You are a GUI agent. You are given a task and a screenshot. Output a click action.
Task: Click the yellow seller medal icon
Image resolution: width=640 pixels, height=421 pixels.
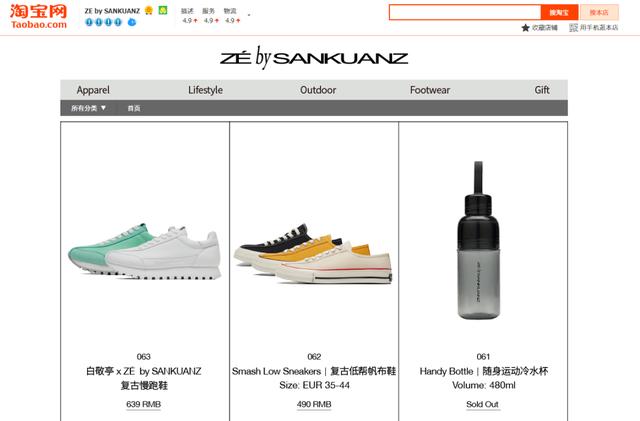149,10
